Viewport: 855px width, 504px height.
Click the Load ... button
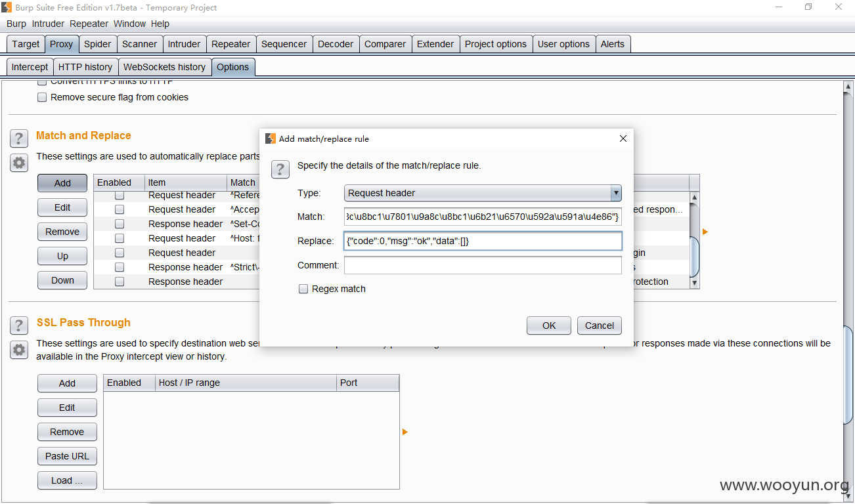tap(67, 480)
